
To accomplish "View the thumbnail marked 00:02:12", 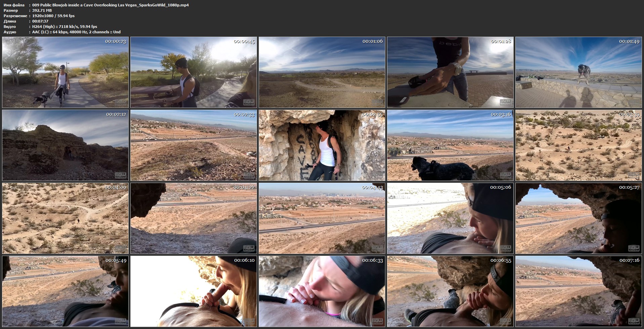I will tap(65, 145).
